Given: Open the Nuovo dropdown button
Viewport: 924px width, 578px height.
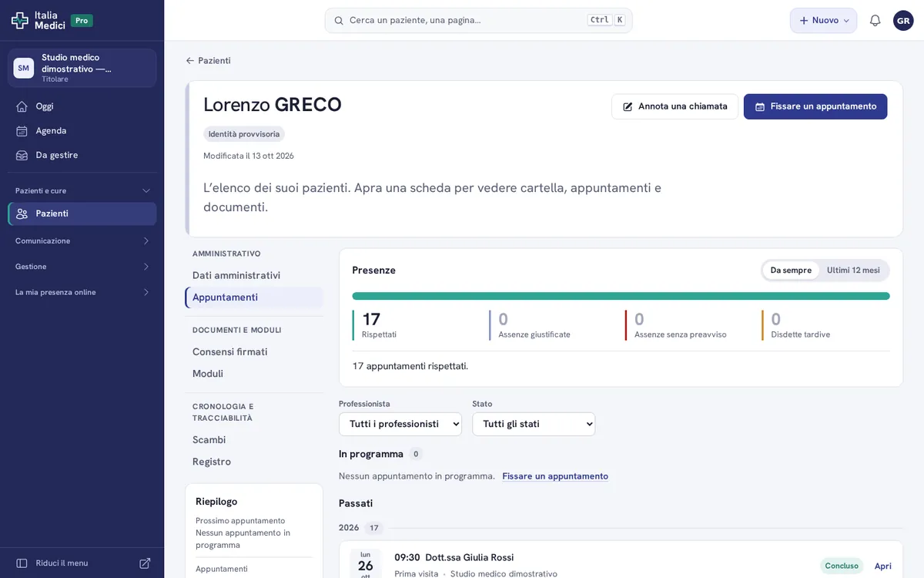Looking at the screenshot, I should click(823, 21).
